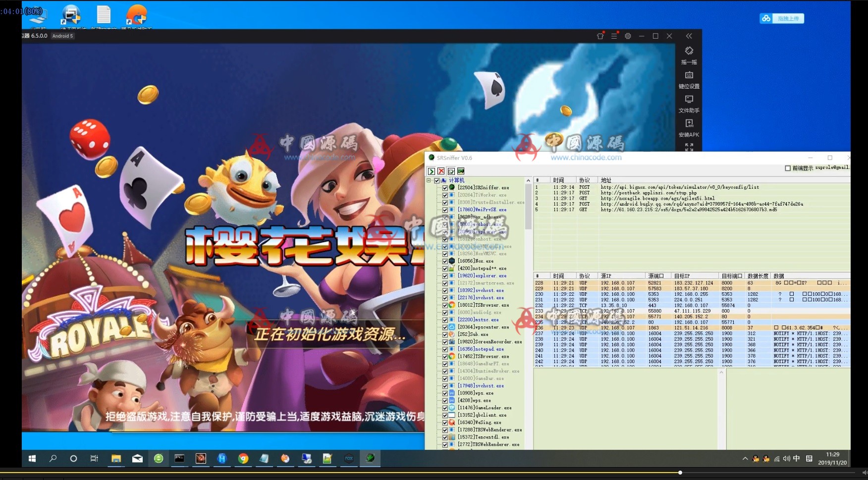The height and width of the screenshot is (480, 868).
Task: Open Task View on the taskbar
Action: [x=94, y=459]
